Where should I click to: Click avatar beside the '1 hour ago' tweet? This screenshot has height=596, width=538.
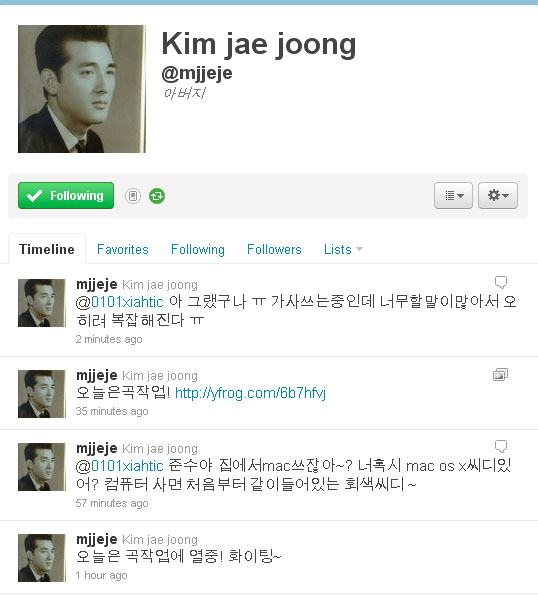click(x=42, y=558)
